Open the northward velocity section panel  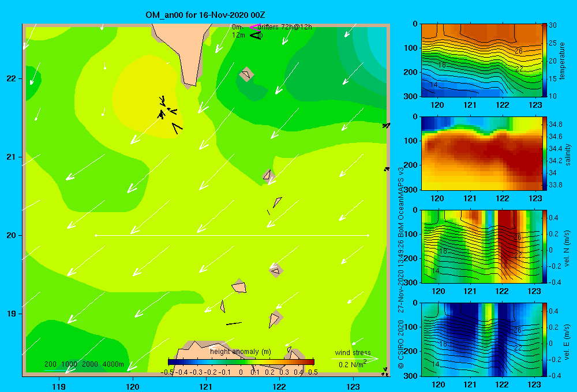pyautogui.click(x=481, y=246)
